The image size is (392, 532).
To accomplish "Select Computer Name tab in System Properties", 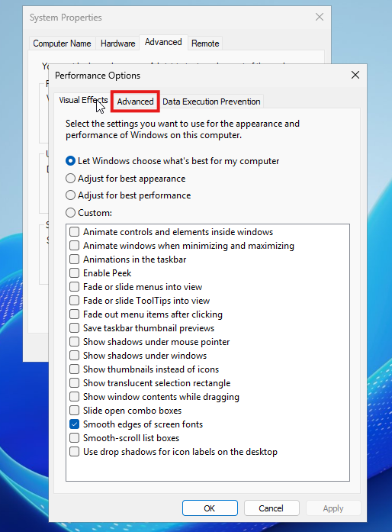I will (x=62, y=44).
